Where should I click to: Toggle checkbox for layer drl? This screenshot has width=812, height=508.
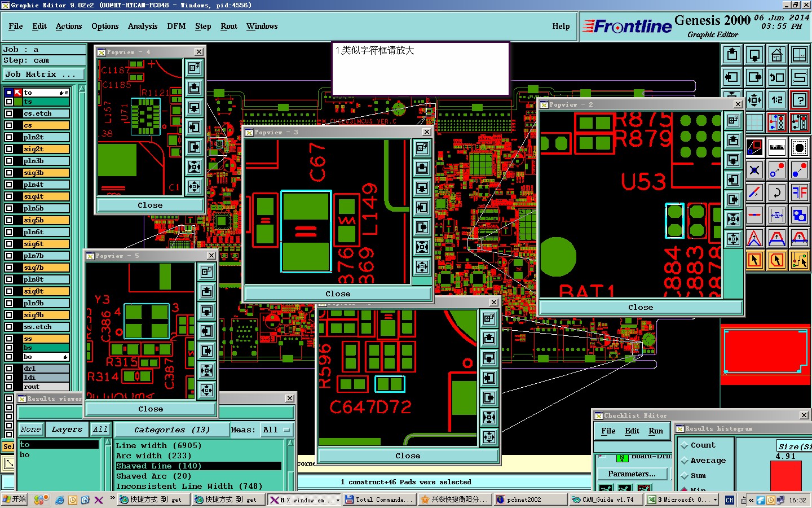(x=9, y=369)
